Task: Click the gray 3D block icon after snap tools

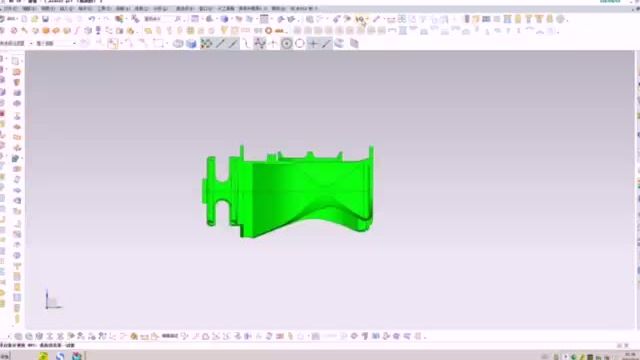Action: (354, 43)
